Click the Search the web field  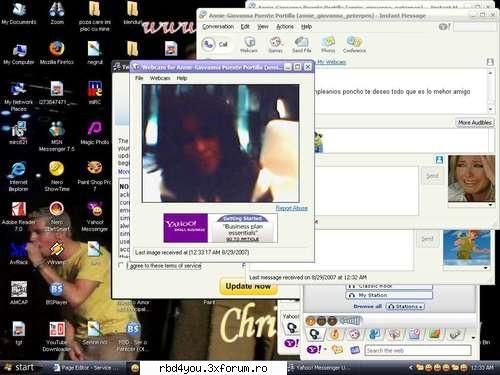click(418, 350)
